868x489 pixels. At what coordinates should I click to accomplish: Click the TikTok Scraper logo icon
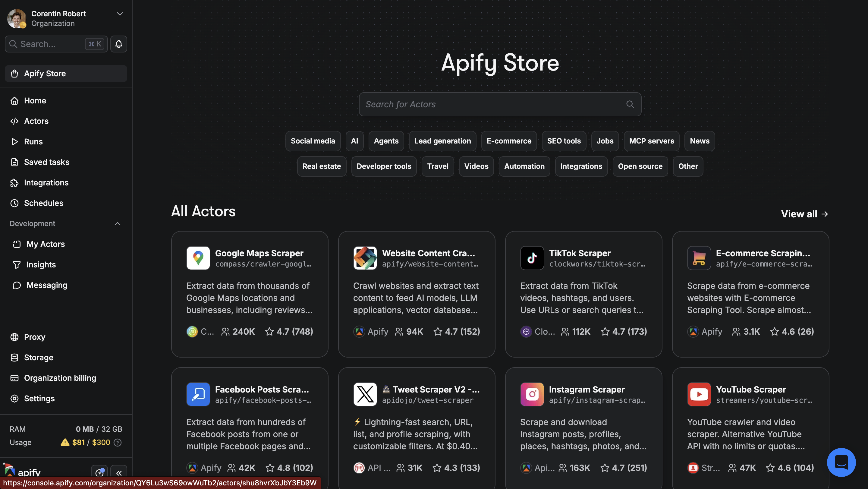(532, 258)
